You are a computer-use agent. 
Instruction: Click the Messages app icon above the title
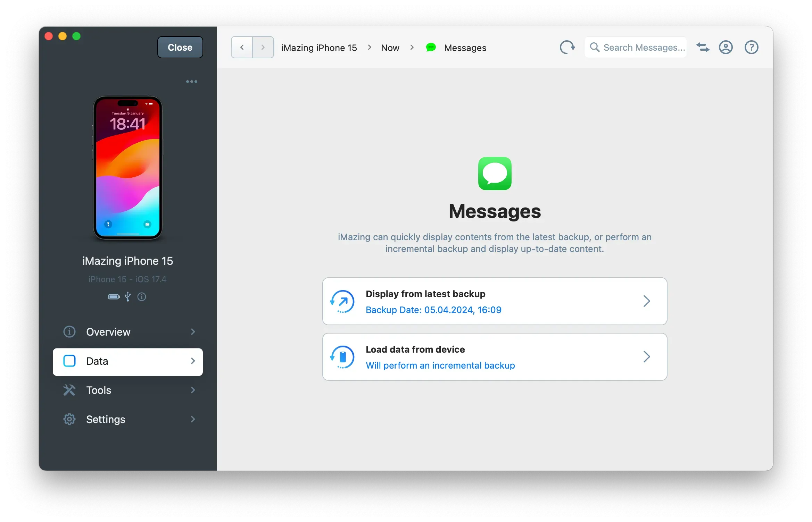tap(495, 174)
